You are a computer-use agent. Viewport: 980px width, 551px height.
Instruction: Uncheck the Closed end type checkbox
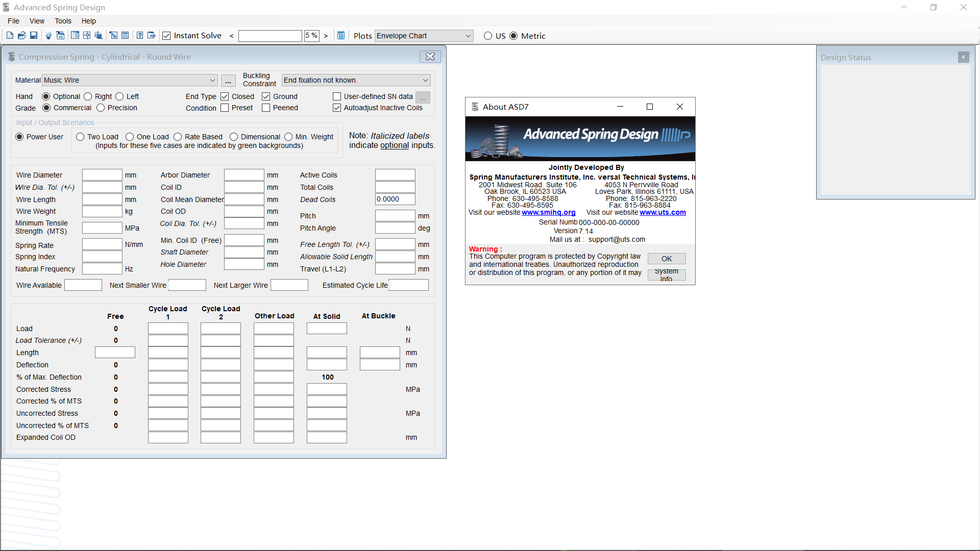pos(225,96)
